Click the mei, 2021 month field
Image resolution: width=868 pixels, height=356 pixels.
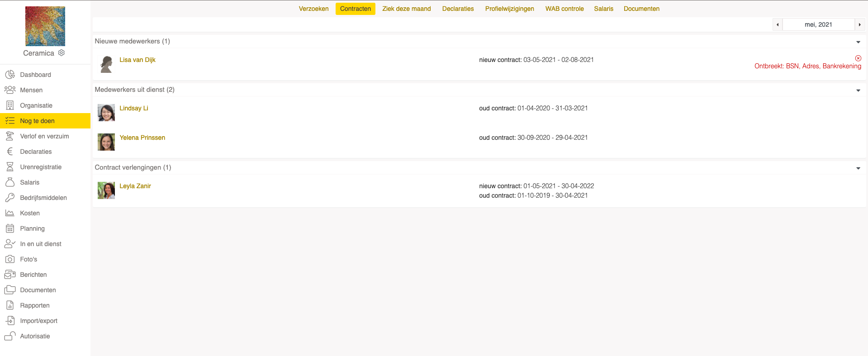tap(818, 24)
